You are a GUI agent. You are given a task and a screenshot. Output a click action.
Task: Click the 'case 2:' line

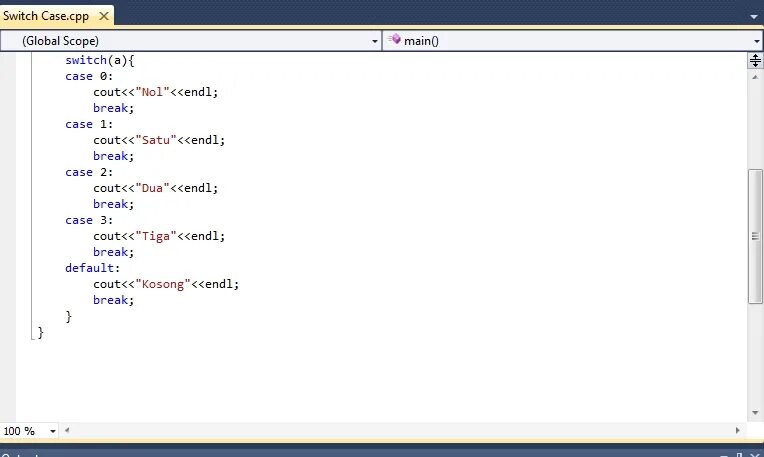[89, 172]
